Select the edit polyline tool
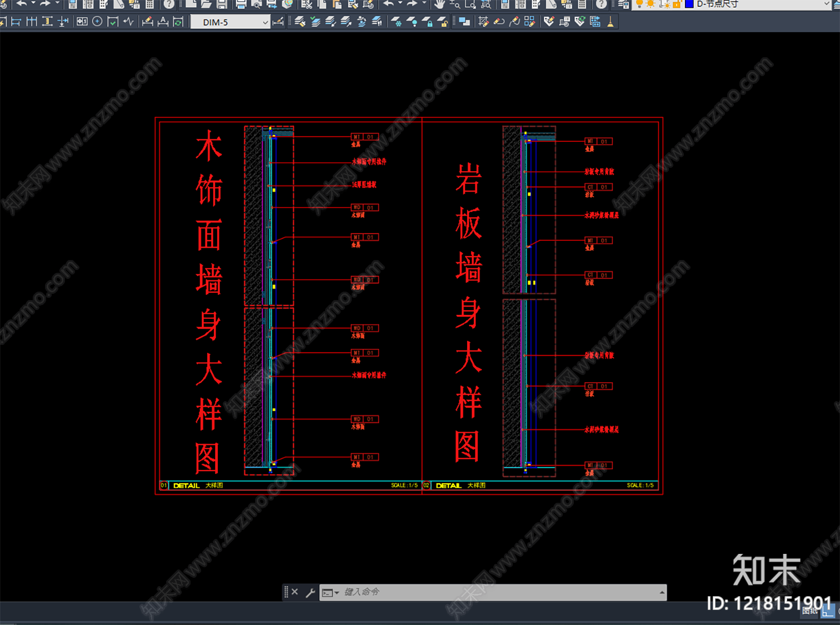840x625 pixels. (499, 22)
